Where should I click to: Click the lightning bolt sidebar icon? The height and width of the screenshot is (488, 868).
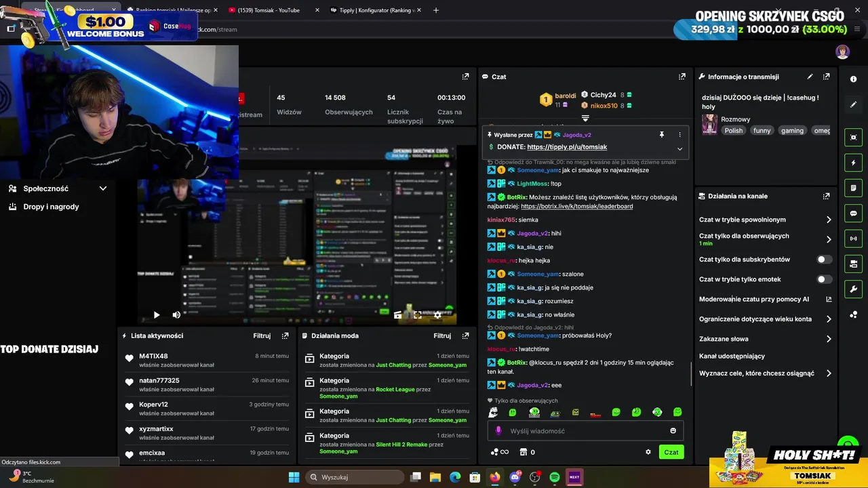853,163
